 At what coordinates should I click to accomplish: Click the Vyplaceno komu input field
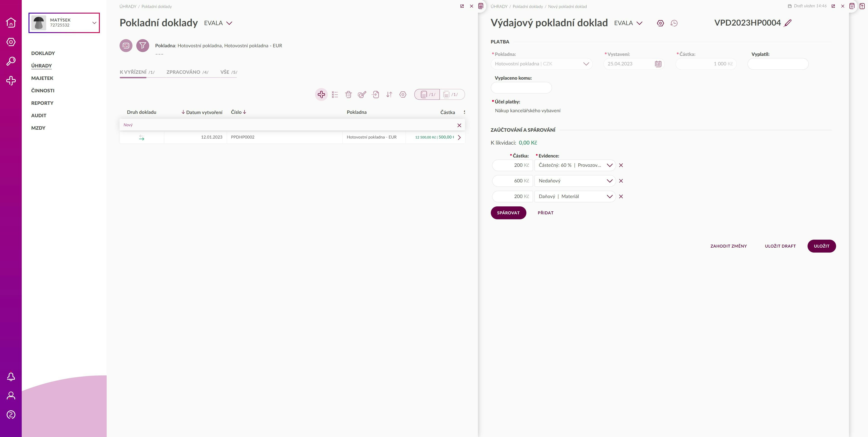pos(521,88)
